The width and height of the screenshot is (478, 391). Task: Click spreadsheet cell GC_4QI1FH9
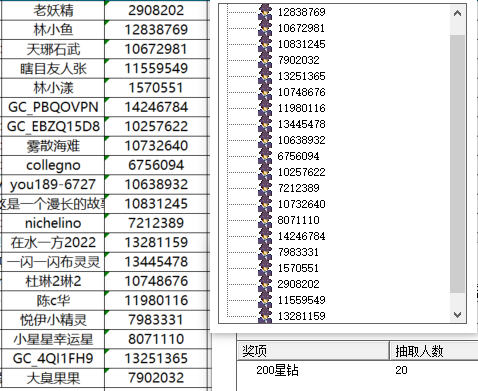pyautogui.click(x=53, y=358)
